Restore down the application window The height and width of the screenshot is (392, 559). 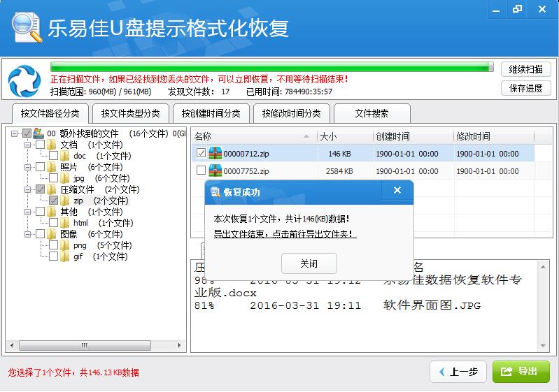(x=517, y=10)
